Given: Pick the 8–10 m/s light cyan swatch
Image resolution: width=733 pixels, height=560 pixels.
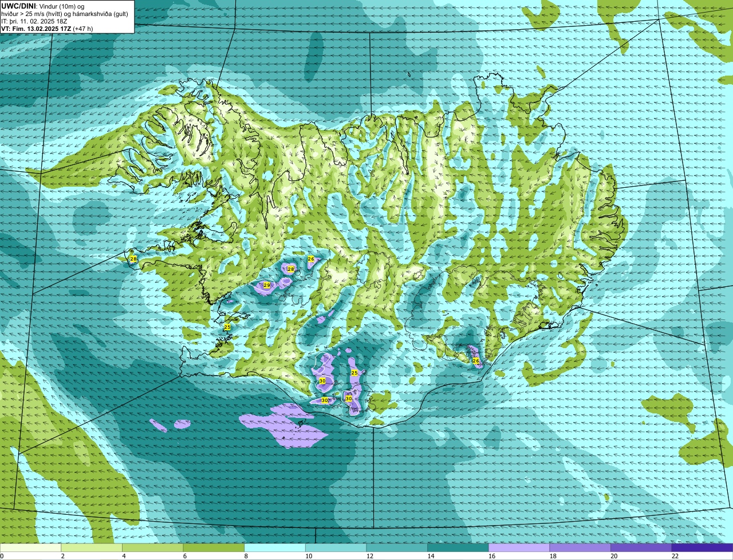Looking at the screenshot, I should coord(274,547).
